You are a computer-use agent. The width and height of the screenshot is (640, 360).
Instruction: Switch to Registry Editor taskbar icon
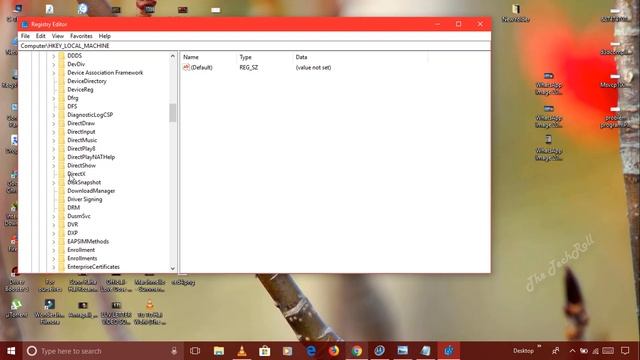click(x=449, y=351)
